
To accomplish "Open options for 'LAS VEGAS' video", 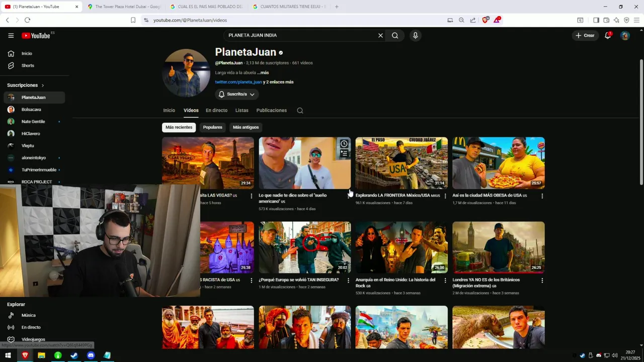I will coord(251,196).
